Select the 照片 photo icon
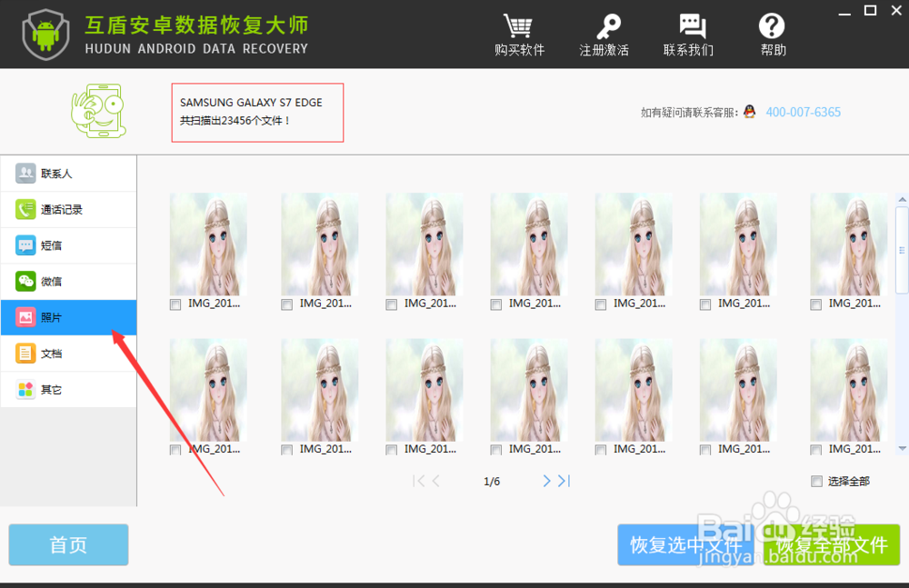 [25, 317]
